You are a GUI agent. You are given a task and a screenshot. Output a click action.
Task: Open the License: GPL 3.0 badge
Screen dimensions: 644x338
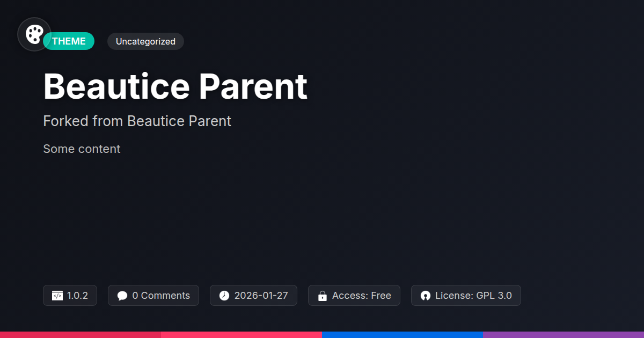466,296
